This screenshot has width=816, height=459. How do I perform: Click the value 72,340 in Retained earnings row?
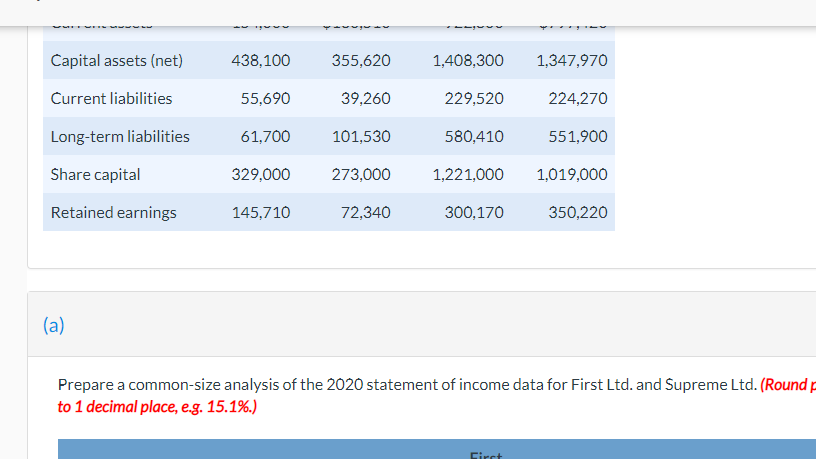pos(366,212)
